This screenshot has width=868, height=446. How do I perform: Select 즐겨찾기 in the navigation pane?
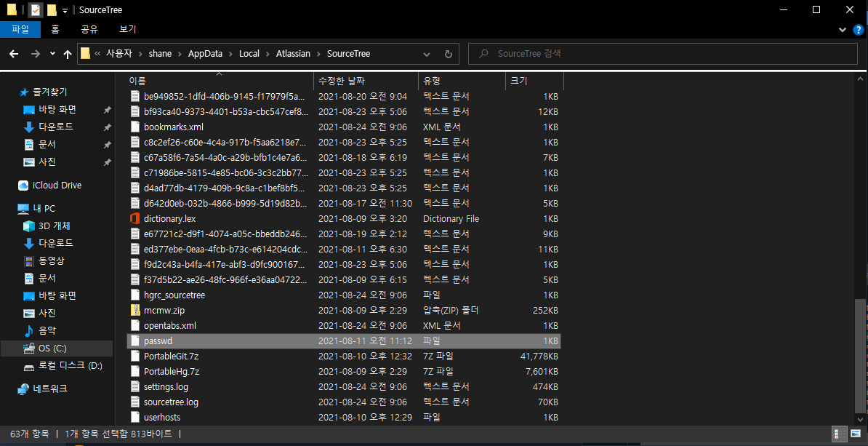pos(50,92)
